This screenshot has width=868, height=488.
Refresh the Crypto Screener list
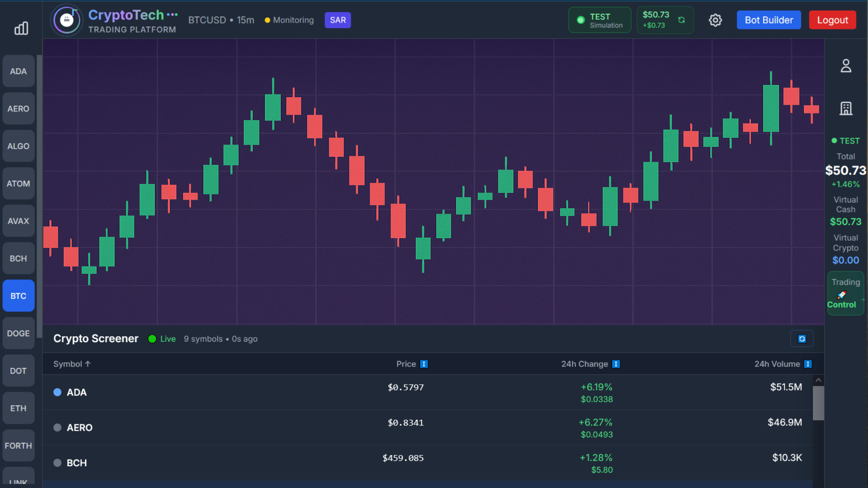click(x=802, y=339)
